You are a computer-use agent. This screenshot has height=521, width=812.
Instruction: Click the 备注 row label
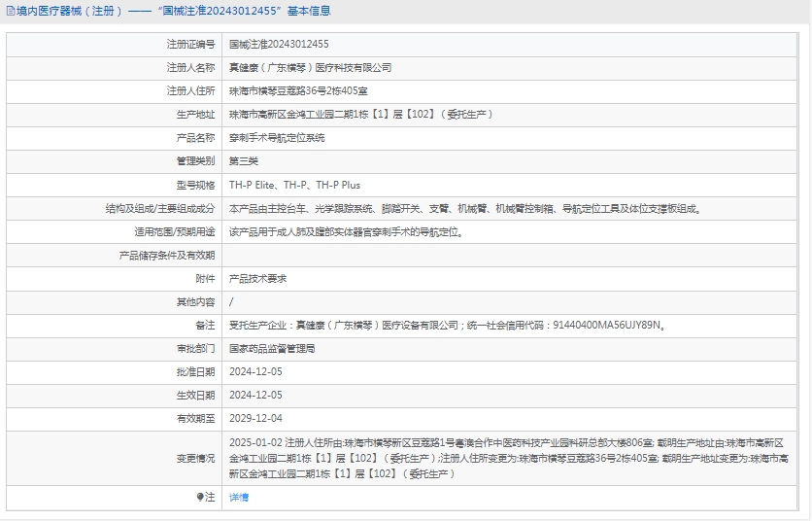[204, 325]
